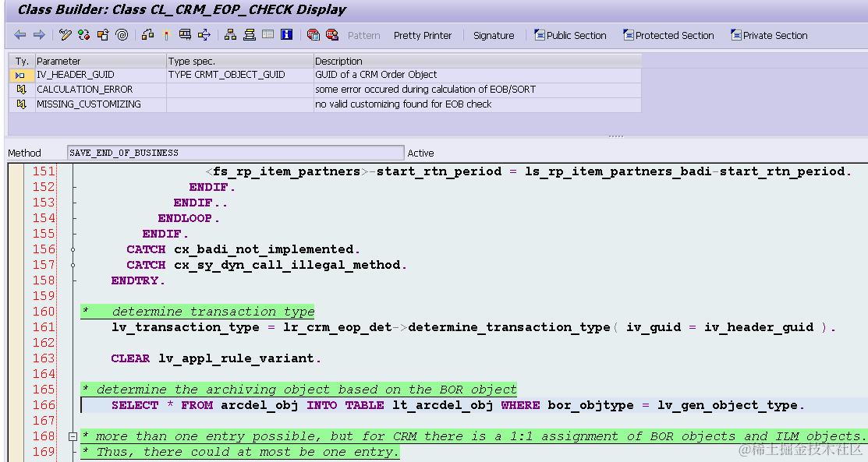Click 'some error occured during calculation' description
The width and height of the screenshot is (868, 462).
(425, 90)
